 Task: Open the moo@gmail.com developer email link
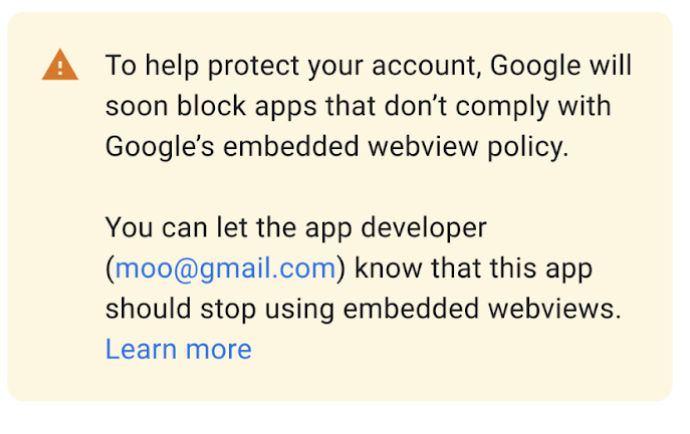[225, 268]
